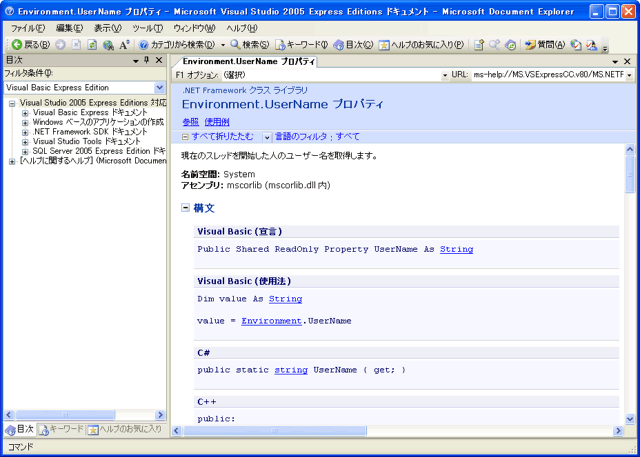This screenshot has width=640, height=457.
Task: Click the 目次 panel horizontal scrollbar thumb
Action: pos(65,415)
